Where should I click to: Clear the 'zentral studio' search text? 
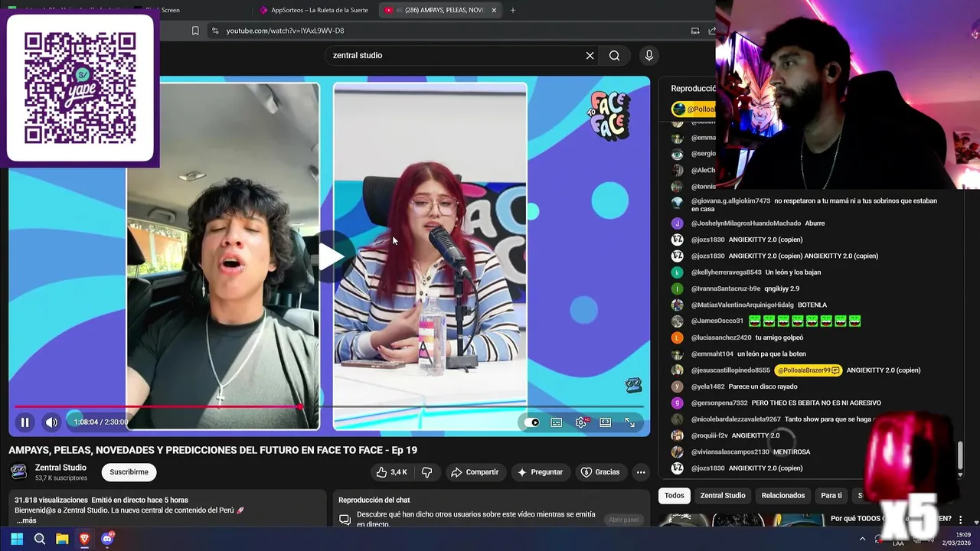(x=590, y=55)
